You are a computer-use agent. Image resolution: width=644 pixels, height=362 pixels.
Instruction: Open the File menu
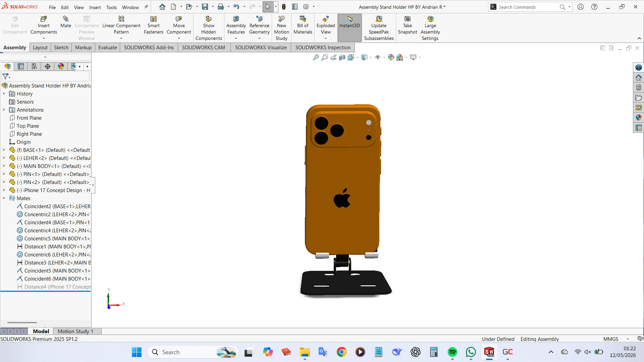pyautogui.click(x=52, y=7)
